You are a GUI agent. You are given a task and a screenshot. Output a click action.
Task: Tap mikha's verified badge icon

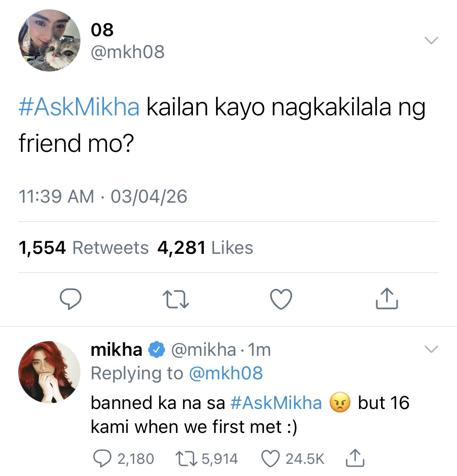point(156,349)
